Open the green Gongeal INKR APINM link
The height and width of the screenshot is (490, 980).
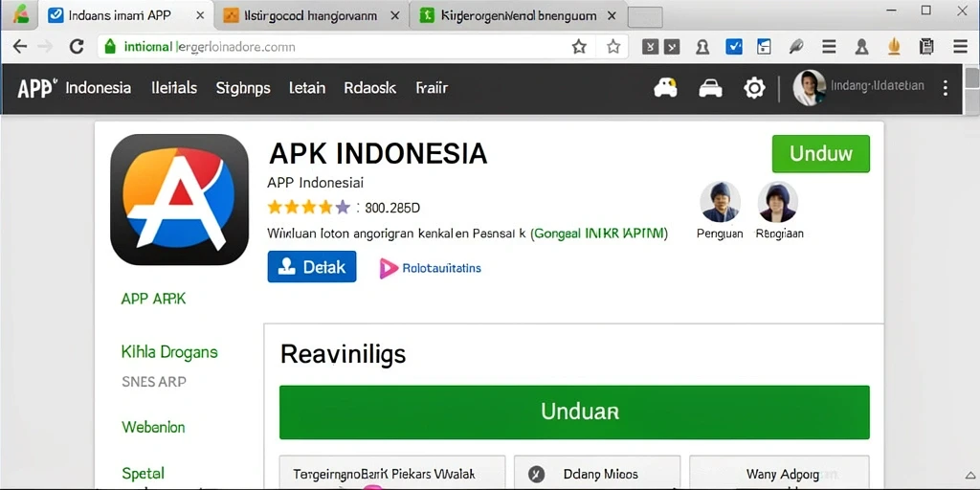point(599,234)
